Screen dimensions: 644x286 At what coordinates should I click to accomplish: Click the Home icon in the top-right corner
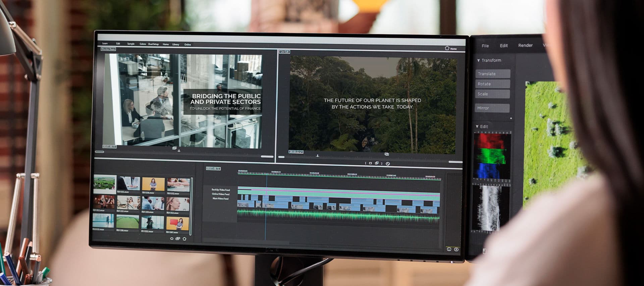pos(447,48)
